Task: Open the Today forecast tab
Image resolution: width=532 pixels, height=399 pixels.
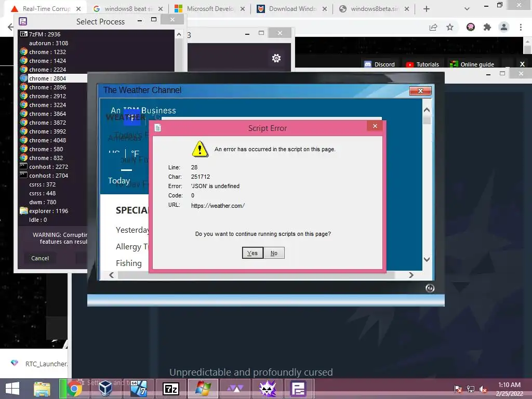Action: point(119,180)
